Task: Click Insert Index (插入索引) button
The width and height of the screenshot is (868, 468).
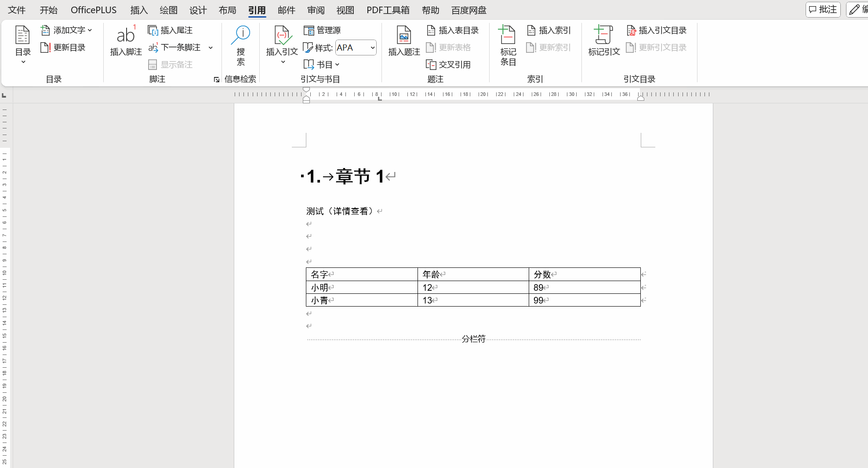Action: pyautogui.click(x=549, y=30)
